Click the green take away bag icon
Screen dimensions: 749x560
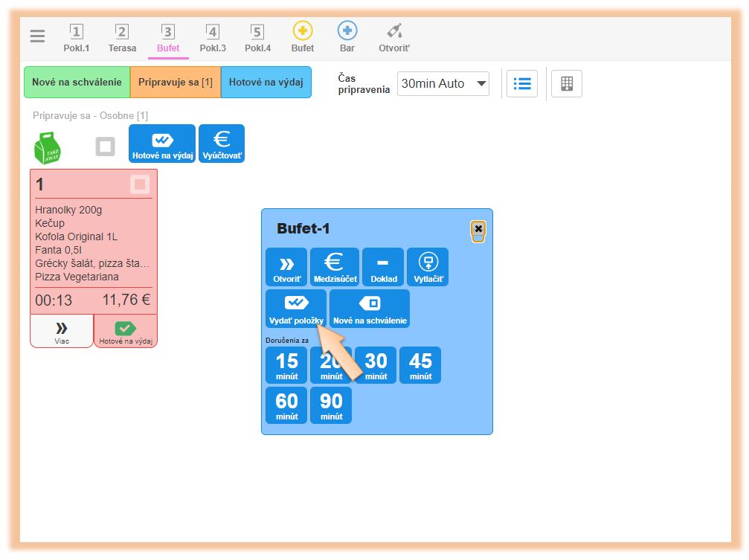(48, 147)
